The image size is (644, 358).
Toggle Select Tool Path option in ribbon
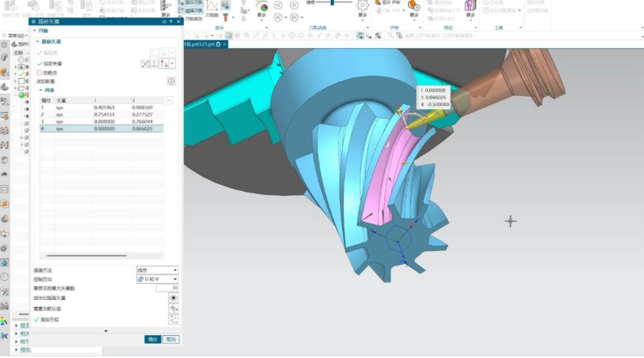[190, 10]
